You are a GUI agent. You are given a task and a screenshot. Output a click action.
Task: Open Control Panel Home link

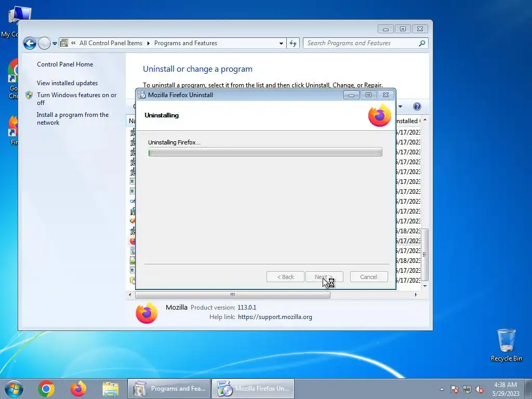pyautogui.click(x=65, y=64)
